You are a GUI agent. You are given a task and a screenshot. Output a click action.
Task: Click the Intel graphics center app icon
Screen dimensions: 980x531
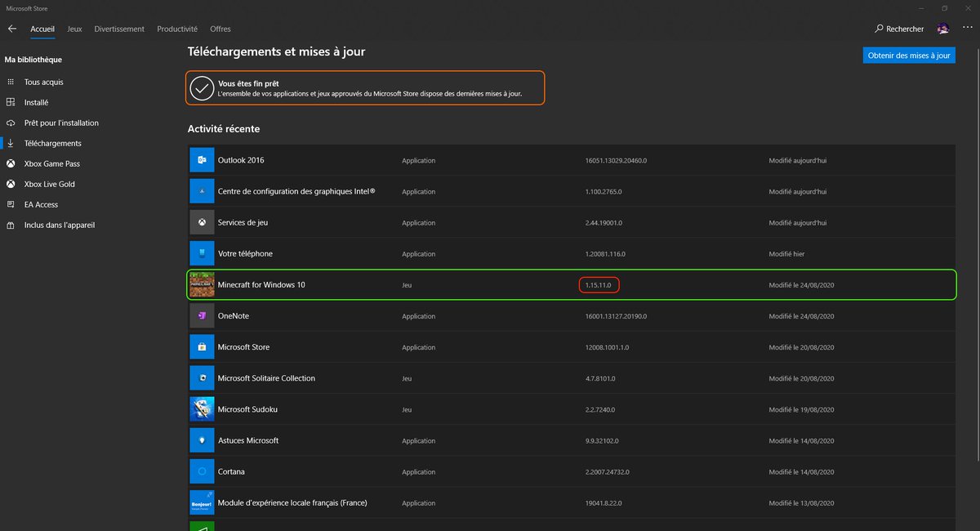click(x=202, y=191)
